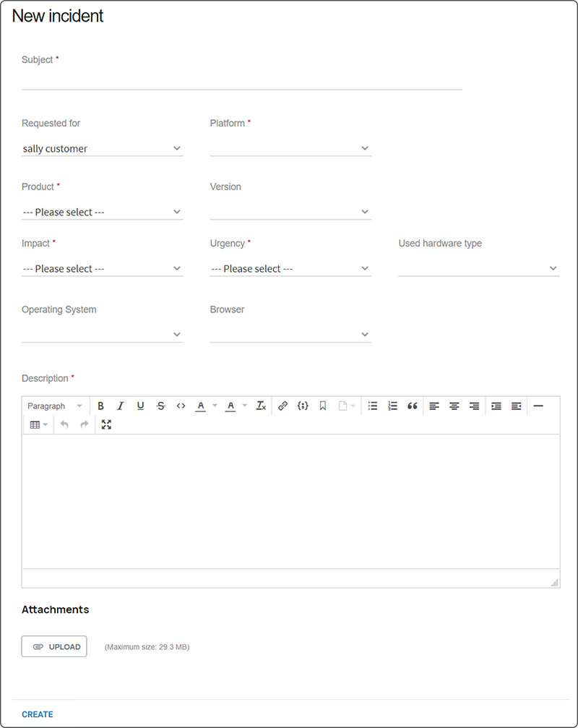578x728 pixels.
Task: Click inside the Description text area
Action: point(291,502)
